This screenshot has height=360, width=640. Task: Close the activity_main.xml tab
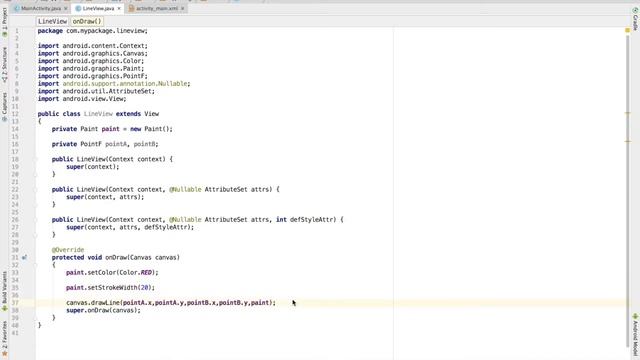[182, 8]
